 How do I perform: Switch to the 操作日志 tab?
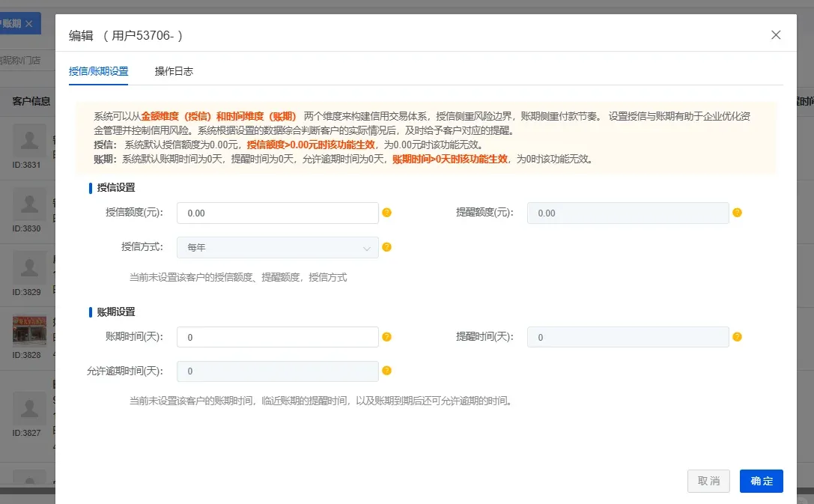pyautogui.click(x=174, y=73)
